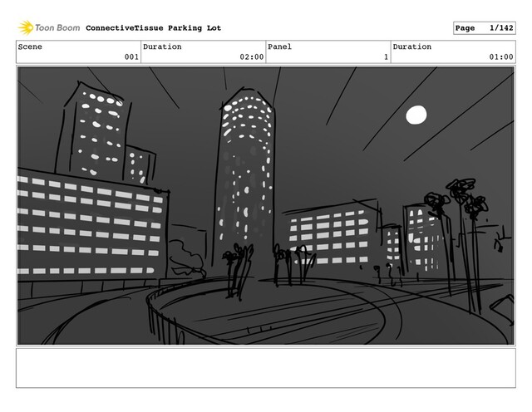The width and height of the screenshot is (532, 412).
Task: Click the empty notes box under the panel
Action: (x=266, y=368)
